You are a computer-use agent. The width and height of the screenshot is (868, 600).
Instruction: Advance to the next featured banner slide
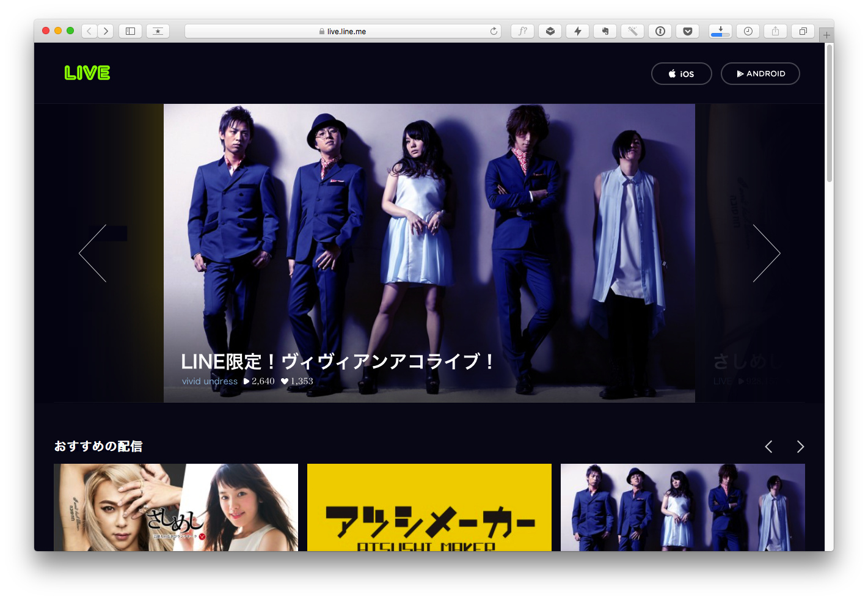click(x=766, y=253)
